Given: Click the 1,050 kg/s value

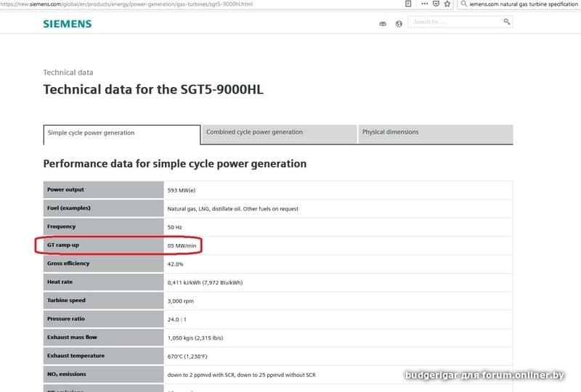Looking at the screenshot, I should click(195, 338).
